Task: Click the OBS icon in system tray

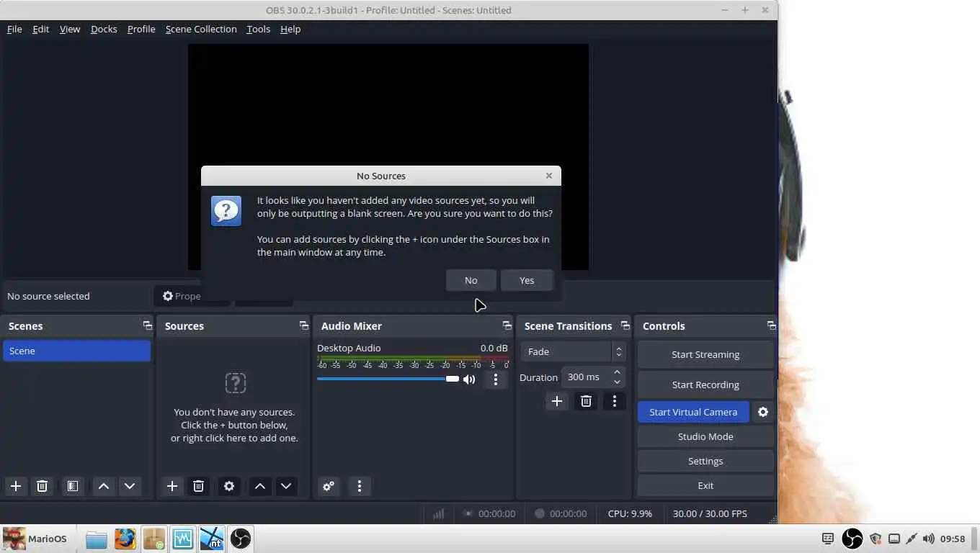Action: [852, 539]
